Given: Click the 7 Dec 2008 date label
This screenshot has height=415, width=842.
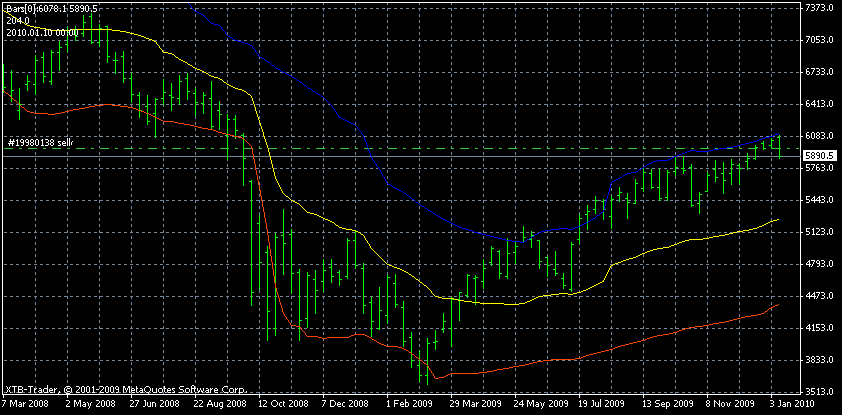Looking at the screenshot, I should pos(345,403).
